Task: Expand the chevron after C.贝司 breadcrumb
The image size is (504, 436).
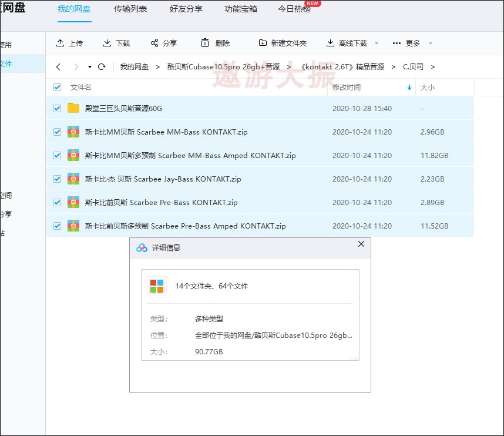Action: pos(433,67)
